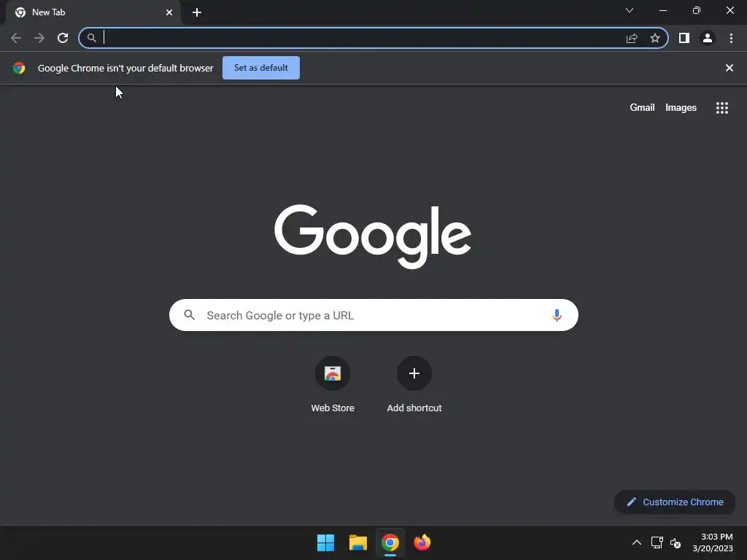Viewport: 747px width, 560px height.
Task: Open the profile avatar menu
Action: click(x=708, y=38)
